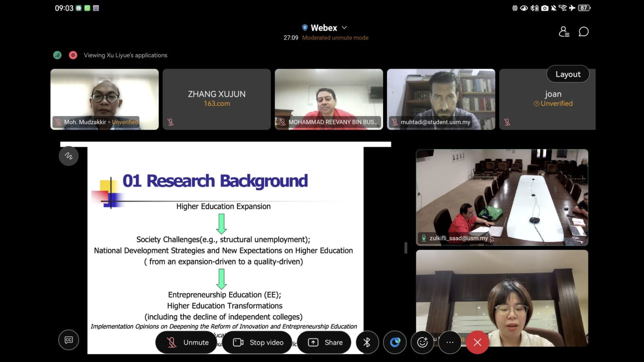This screenshot has height=362, width=644.
Task: Click the green network statistics icon
Action: 57,55
